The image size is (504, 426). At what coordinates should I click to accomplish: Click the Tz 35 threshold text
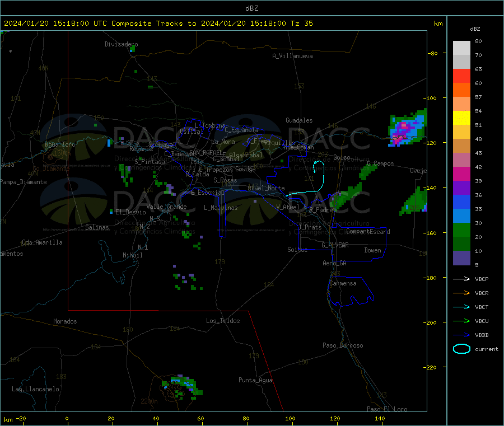301,24
